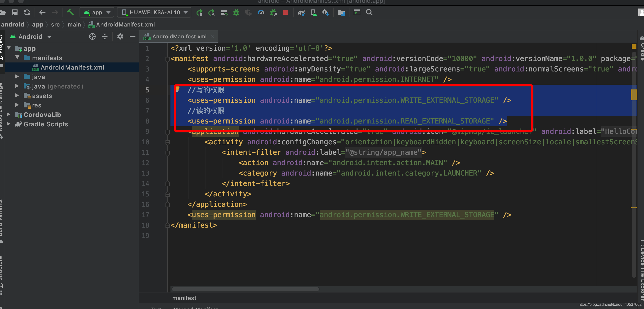This screenshot has width=644, height=309.
Task: Click the yellow warning stripe marker near line 5
Action: [x=634, y=95]
